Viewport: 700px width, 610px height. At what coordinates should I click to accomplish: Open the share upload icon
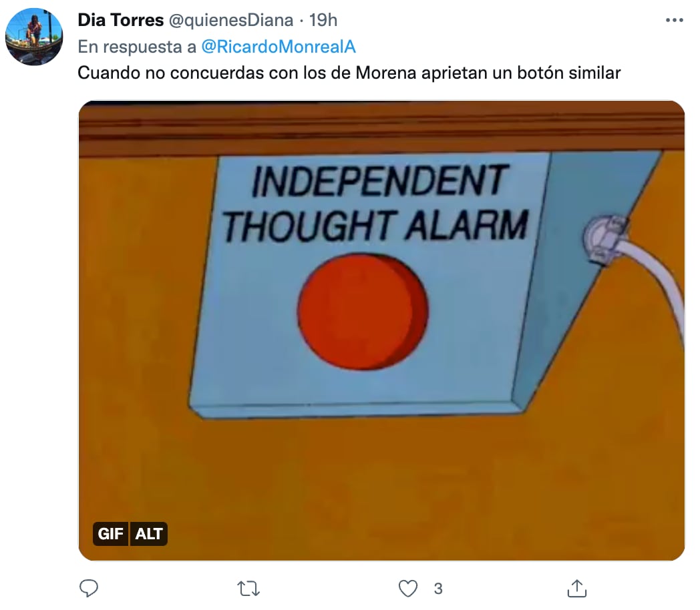coord(577,588)
